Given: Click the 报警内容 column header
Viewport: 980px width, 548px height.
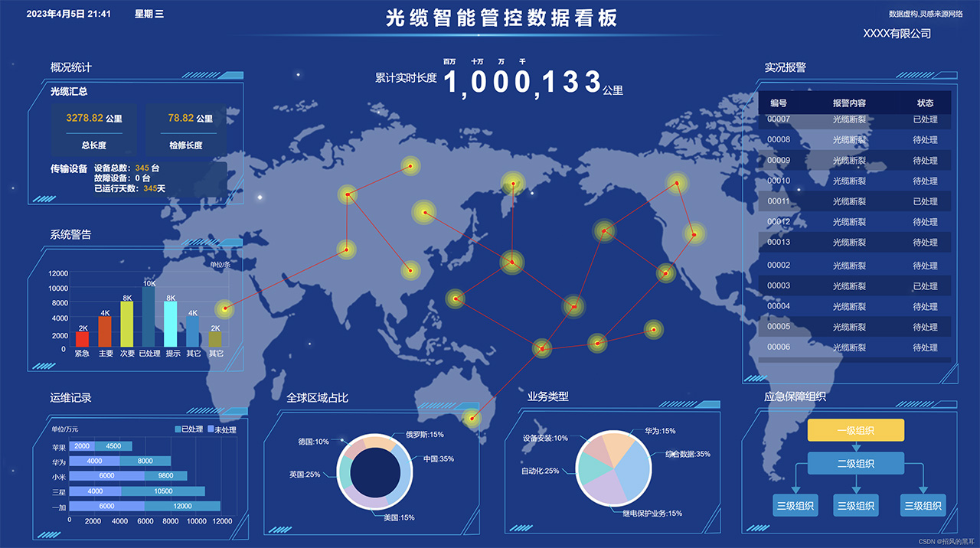Looking at the screenshot, I should pos(849,103).
